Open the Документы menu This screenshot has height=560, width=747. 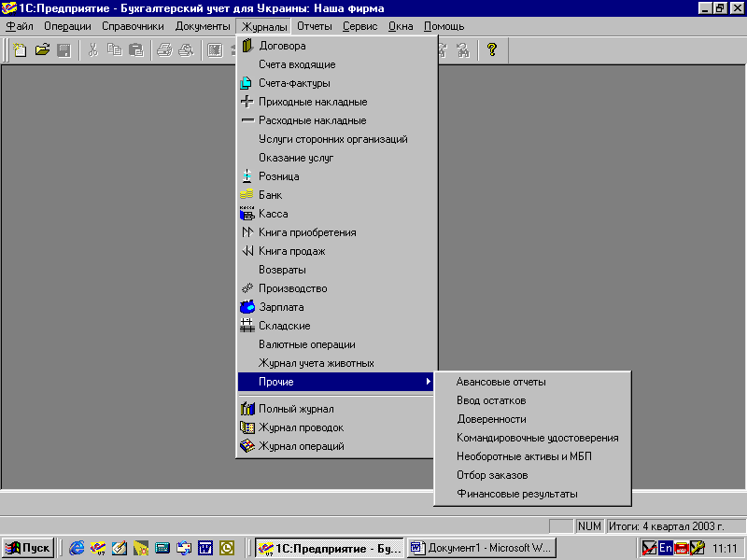coord(203,26)
